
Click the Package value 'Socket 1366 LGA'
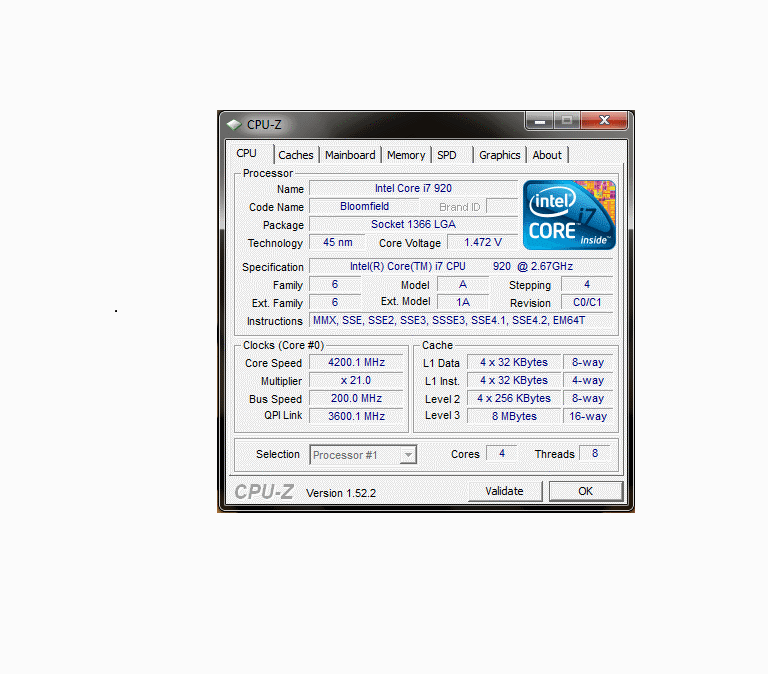413,225
